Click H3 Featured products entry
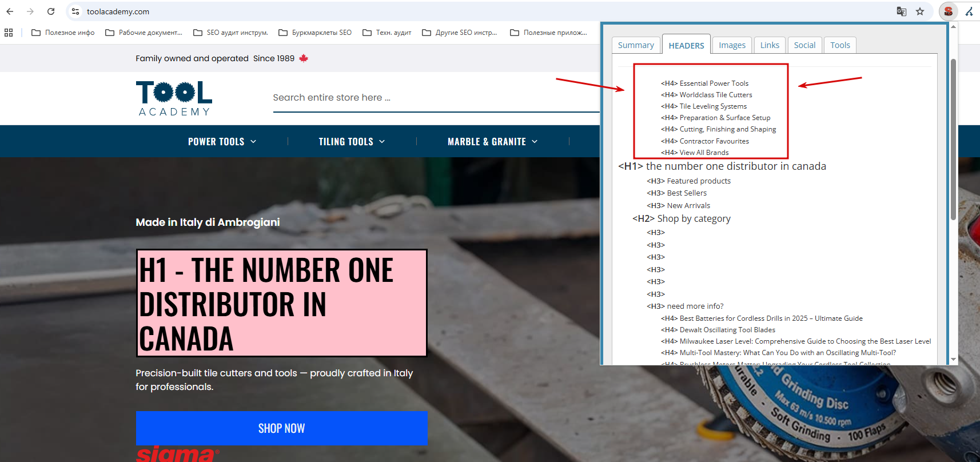Screen dimensions: 980x462 click(688, 181)
